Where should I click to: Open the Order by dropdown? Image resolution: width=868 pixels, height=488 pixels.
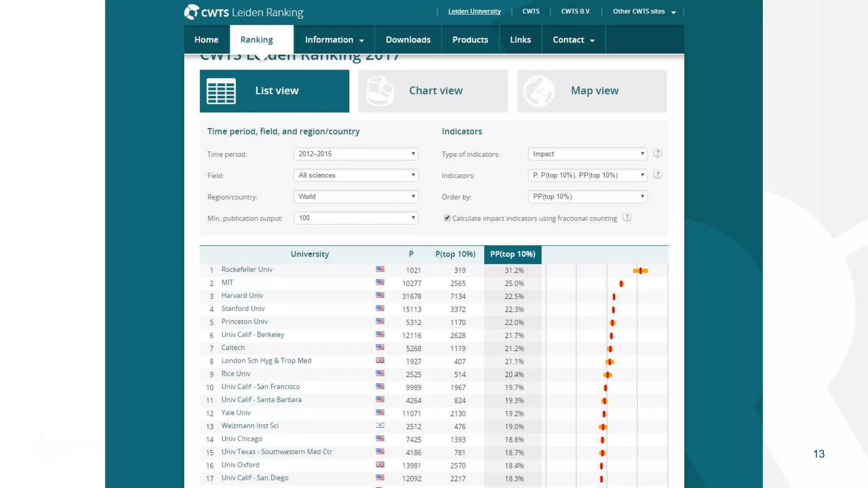(x=587, y=197)
